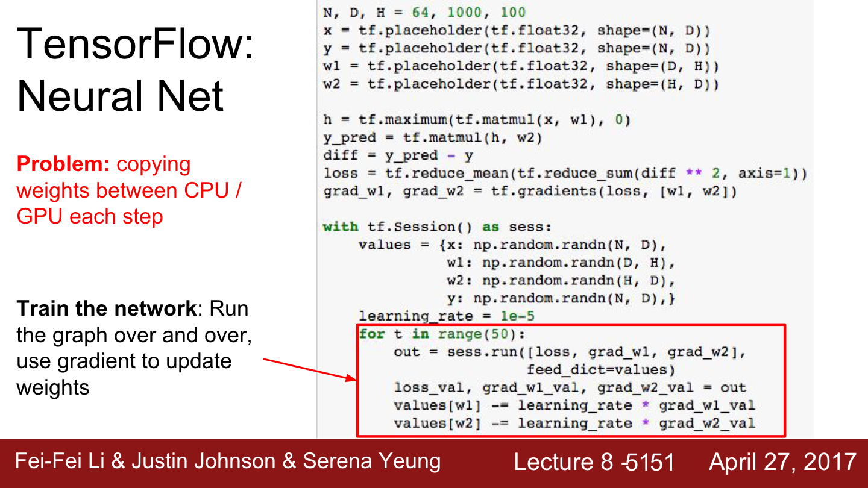Click 'y_pred = tf.matmul(h, w2)' code line
Image resolution: width=868 pixels, height=488 pixels.
tap(433, 138)
